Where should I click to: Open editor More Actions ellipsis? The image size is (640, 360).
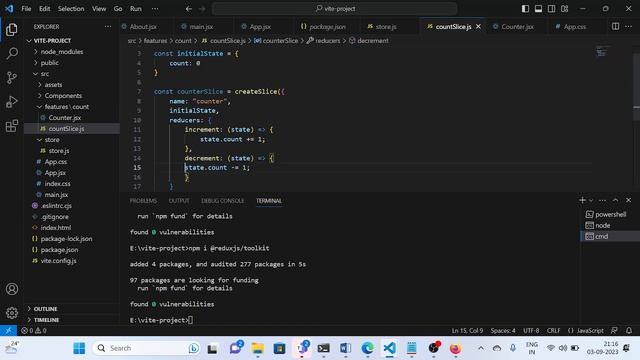(629, 27)
